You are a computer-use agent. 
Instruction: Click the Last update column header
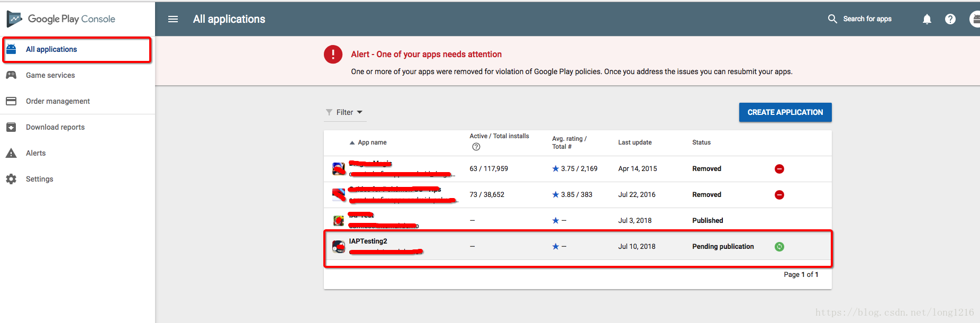tap(635, 142)
